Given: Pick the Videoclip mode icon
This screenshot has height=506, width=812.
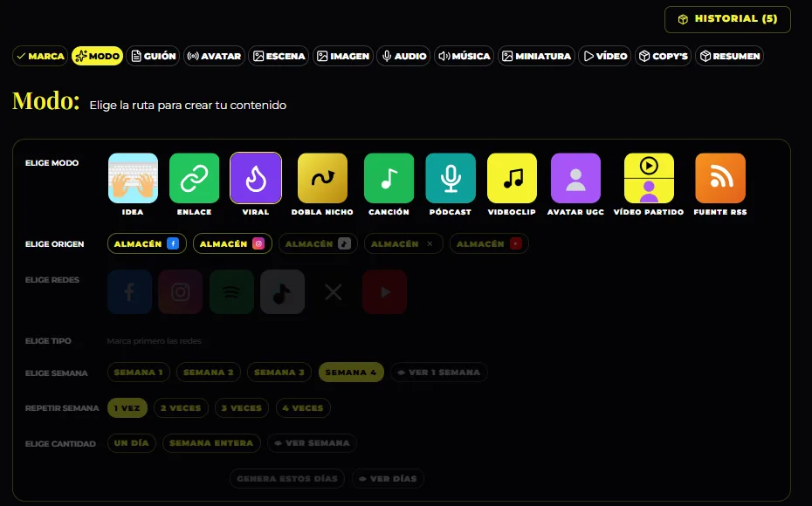Looking at the screenshot, I should [x=512, y=178].
